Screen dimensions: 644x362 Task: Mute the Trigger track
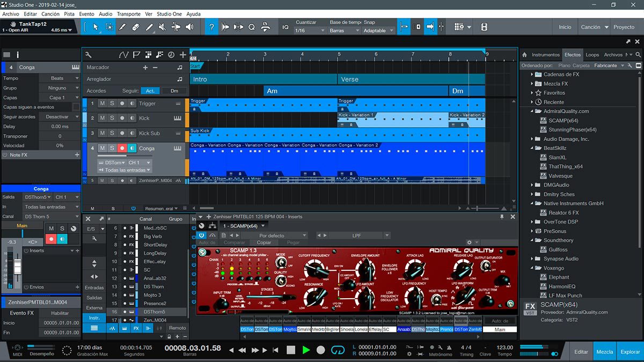[102, 104]
